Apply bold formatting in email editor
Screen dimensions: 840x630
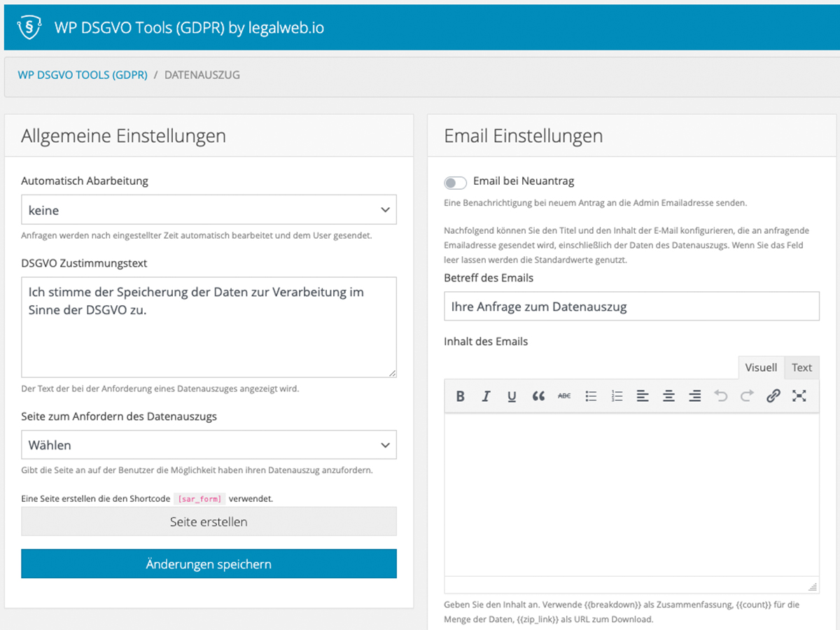(460, 396)
